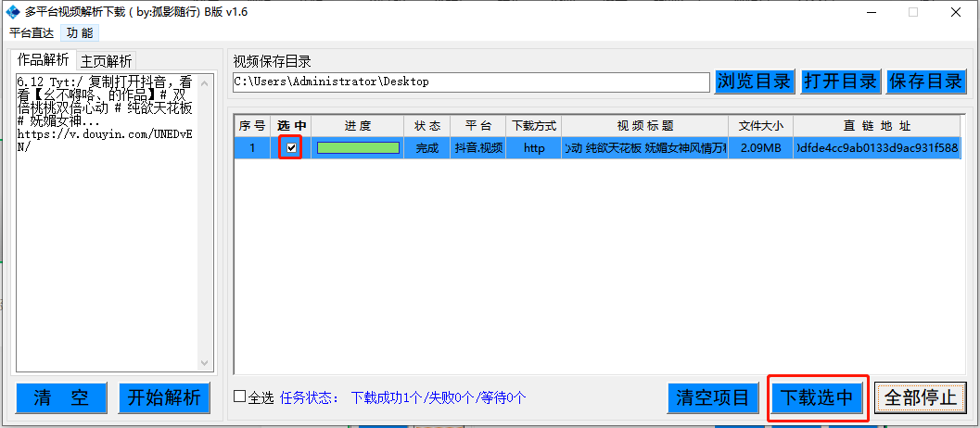Click the 清空 button

[x=61, y=397]
